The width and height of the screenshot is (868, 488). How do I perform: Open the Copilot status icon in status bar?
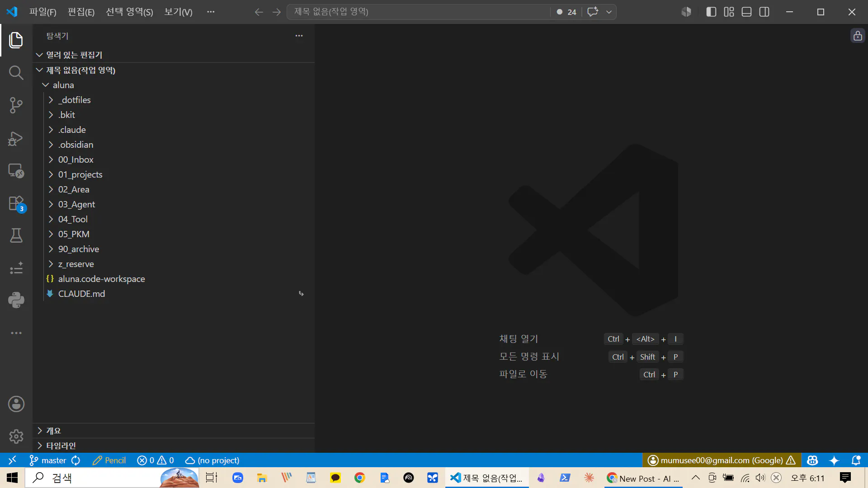coord(812,460)
